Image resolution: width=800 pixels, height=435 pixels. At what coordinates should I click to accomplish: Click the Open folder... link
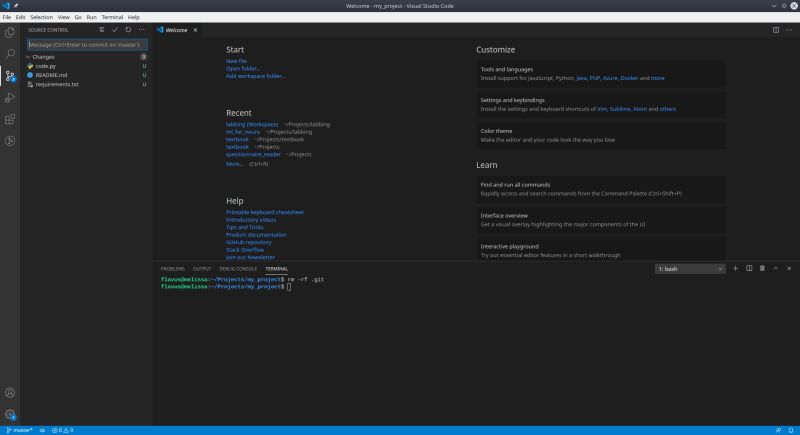[243, 68]
